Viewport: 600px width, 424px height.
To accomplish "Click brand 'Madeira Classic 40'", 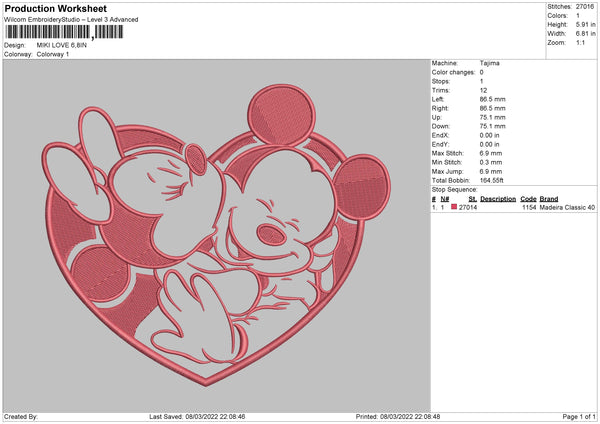I will point(567,207).
